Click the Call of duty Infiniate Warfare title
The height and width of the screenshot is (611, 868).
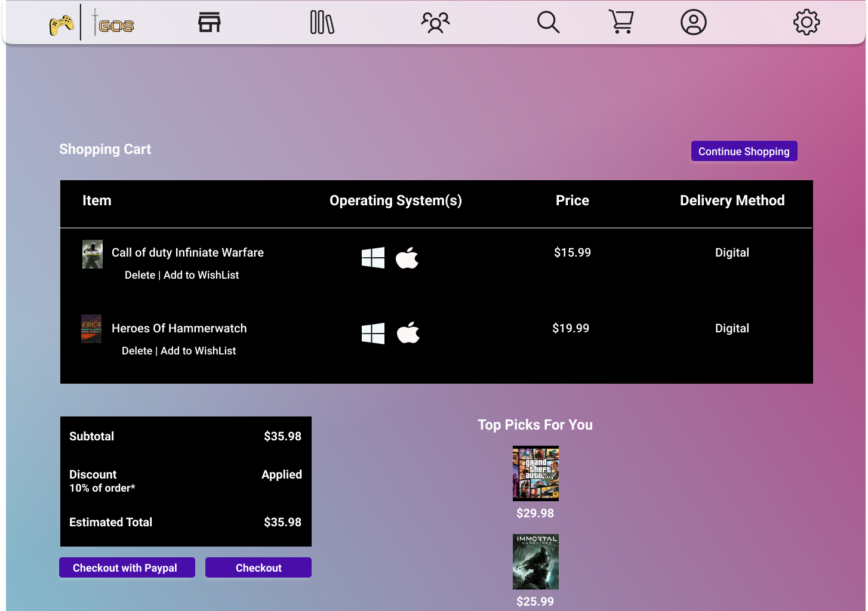pos(187,252)
